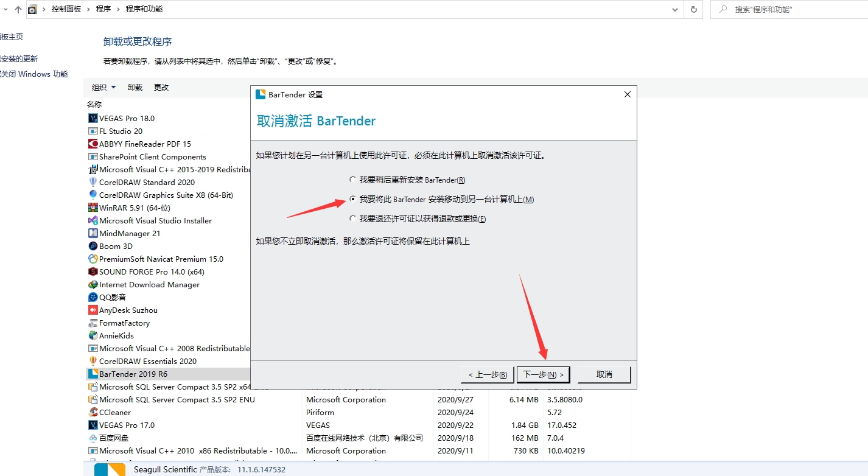The image size is (868, 476).
Task: Click 程序和功能 breadcrumb item
Action: 144,9
